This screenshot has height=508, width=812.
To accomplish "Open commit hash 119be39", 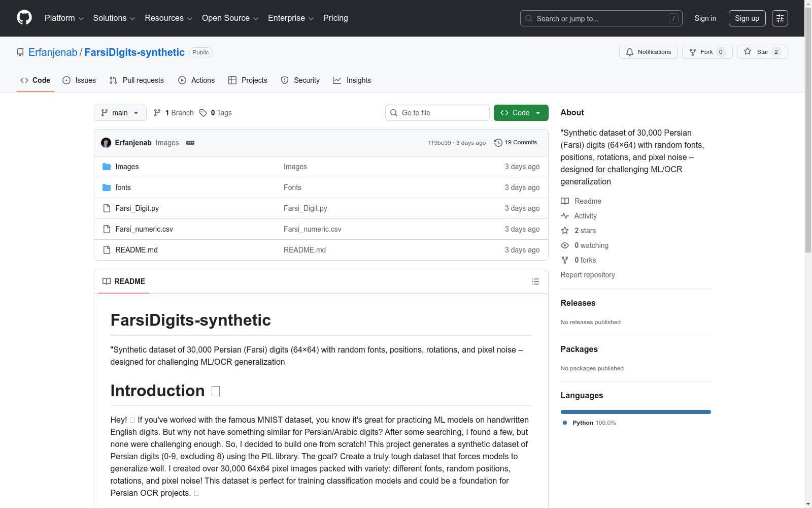I will coord(439,143).
